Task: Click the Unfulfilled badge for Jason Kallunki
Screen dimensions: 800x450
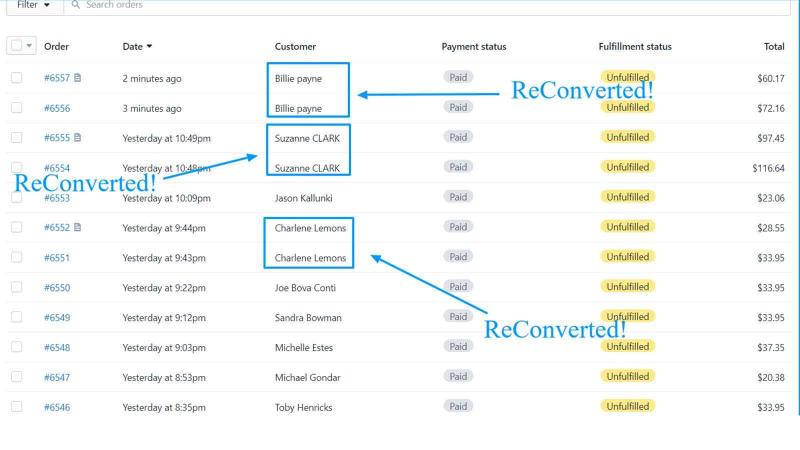Action: pos(628,197)
